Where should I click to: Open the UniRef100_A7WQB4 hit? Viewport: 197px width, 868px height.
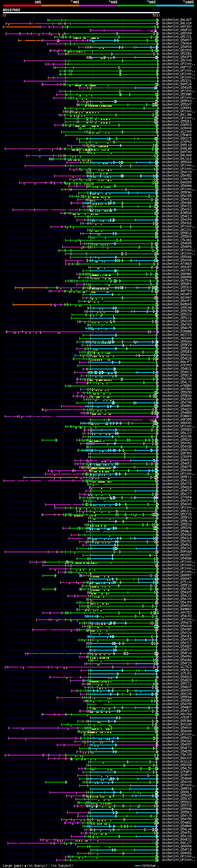pyautogui.click(x=177, y=386)
